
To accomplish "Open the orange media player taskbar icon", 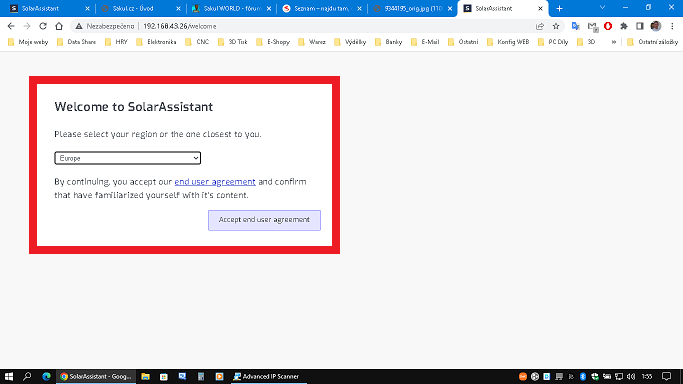I will (220, 376).
